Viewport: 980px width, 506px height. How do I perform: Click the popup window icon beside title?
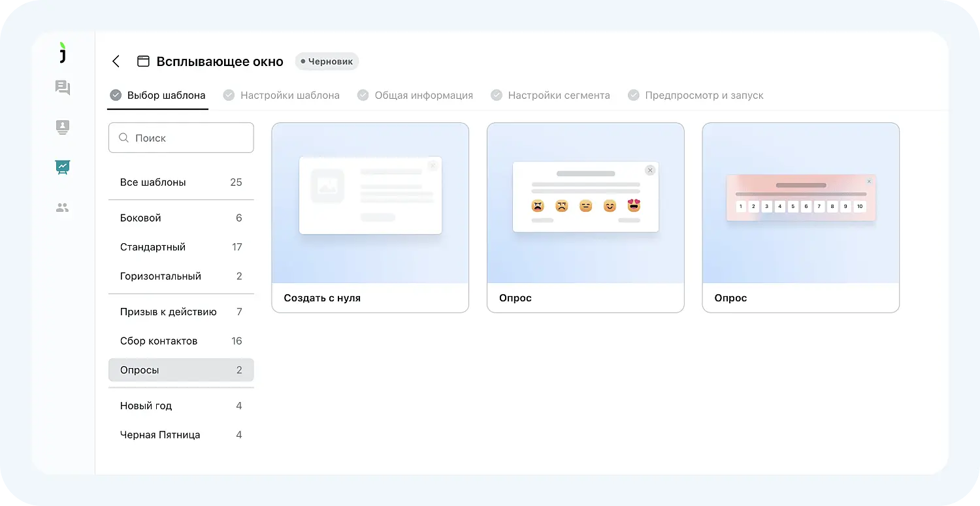point(143,61)
